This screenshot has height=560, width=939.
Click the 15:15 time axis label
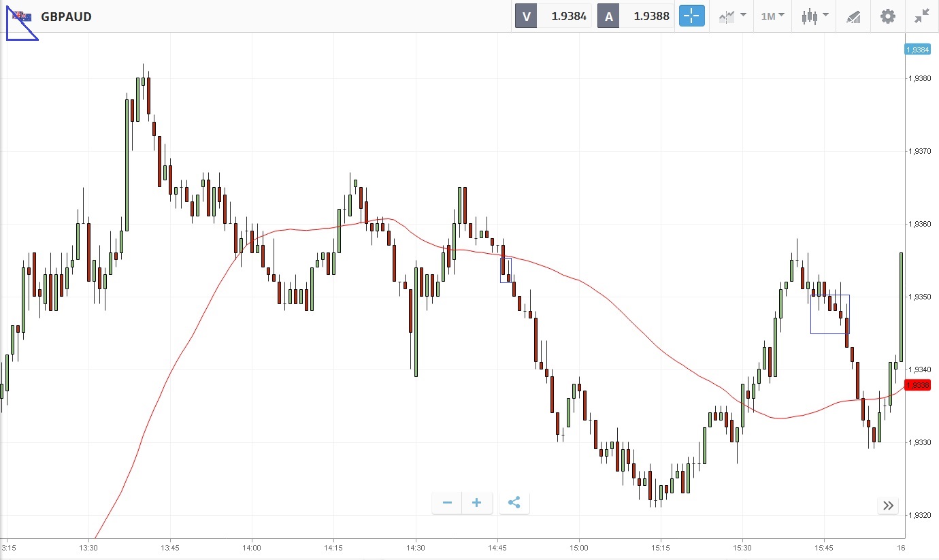[661, 548]
